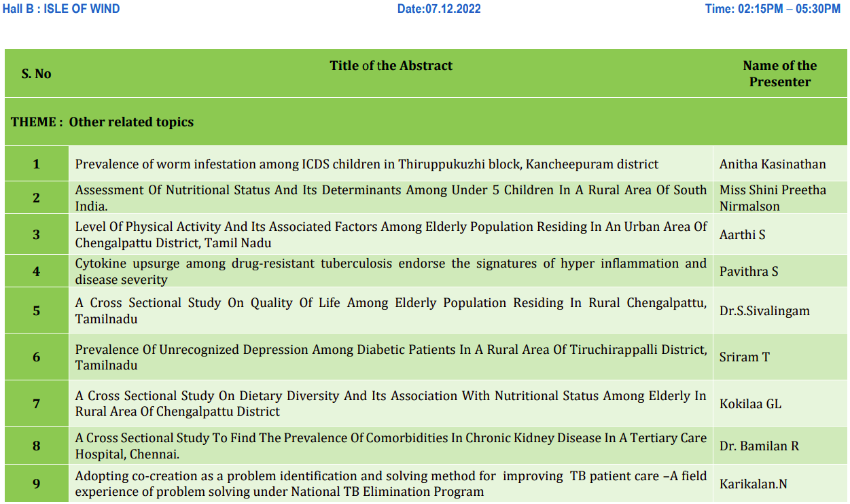Select presenter Dr.S.Sivalingam
850x504 pixels.
coord(764,310)
